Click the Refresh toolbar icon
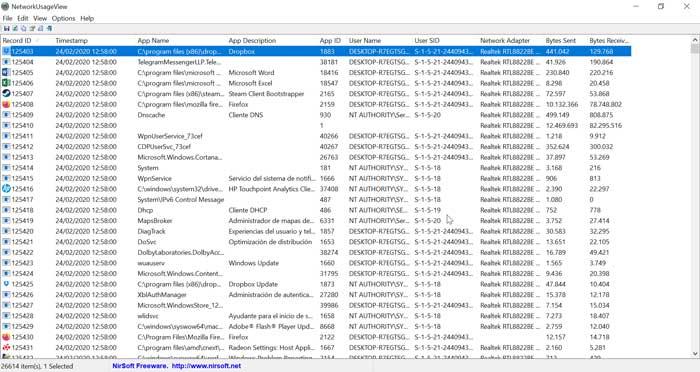 [15, 29]
